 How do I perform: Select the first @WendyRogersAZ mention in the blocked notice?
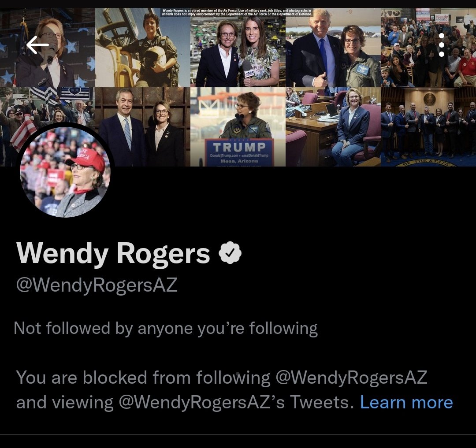[351, 378]
